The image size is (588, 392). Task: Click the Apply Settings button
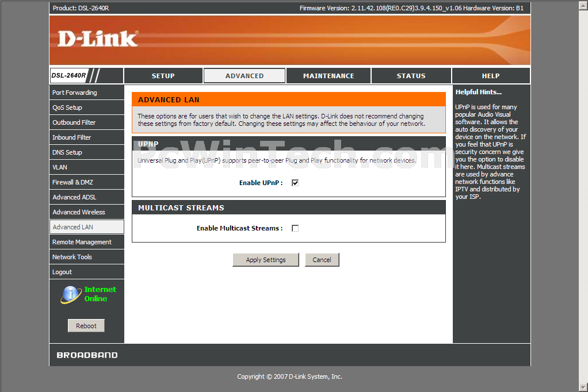tap(266, 260)
